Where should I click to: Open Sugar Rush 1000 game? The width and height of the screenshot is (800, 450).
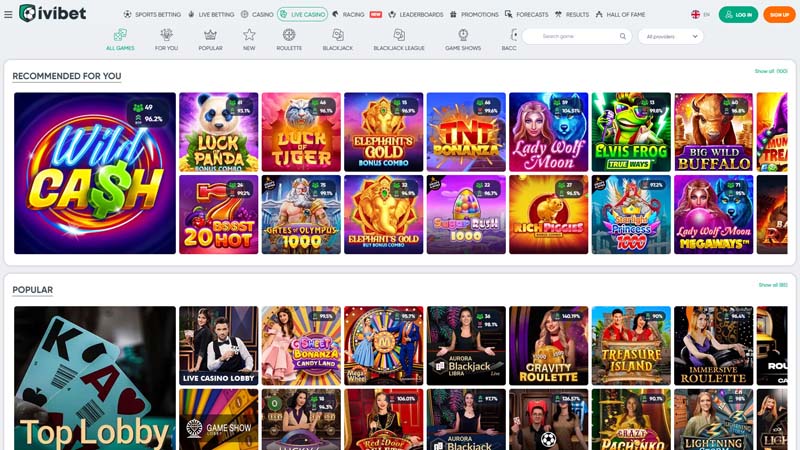[x=466, y=214]
